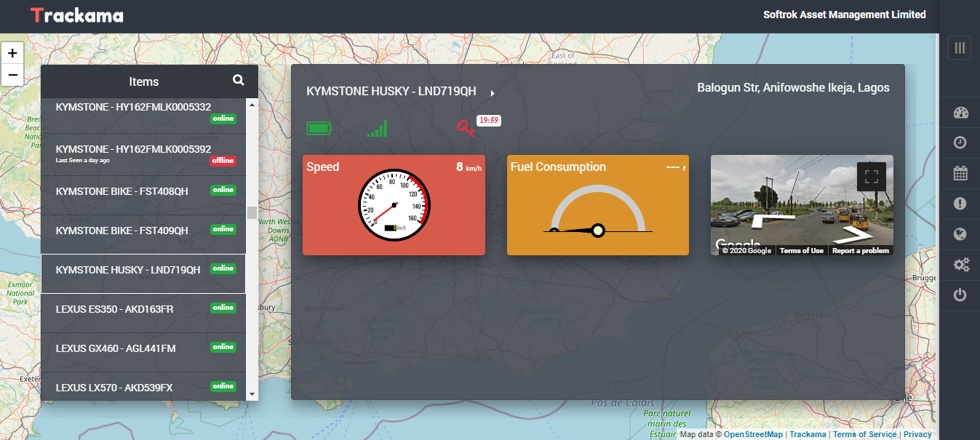Open settings gears icon in sidebar
Viewport: 980px width, 440px height.
(x=960, y=265)
